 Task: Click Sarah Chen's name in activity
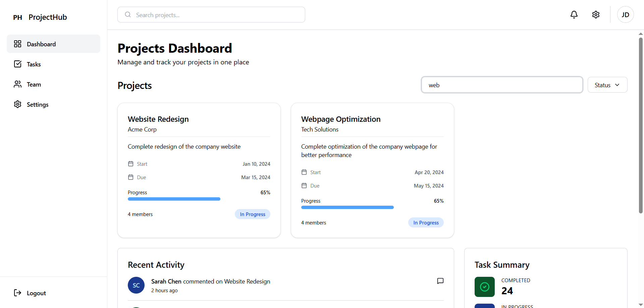pos(166,281)
